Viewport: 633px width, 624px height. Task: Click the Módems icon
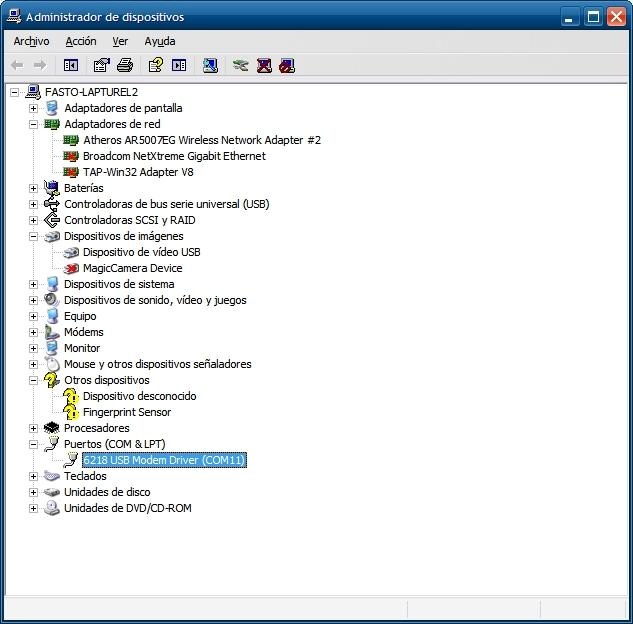[52, 332]
